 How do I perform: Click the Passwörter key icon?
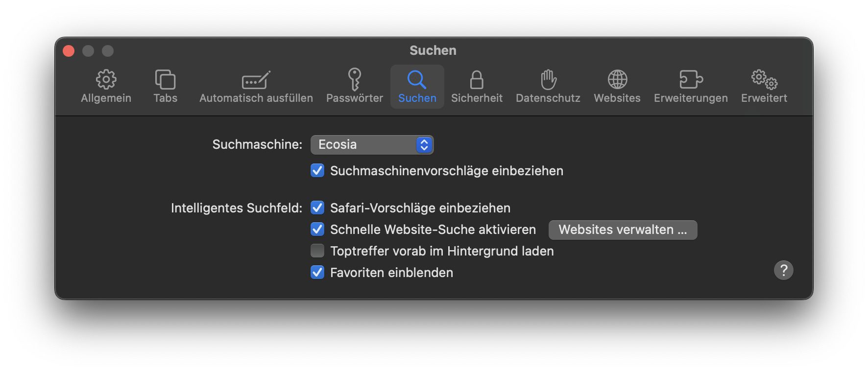pos(354,79)
